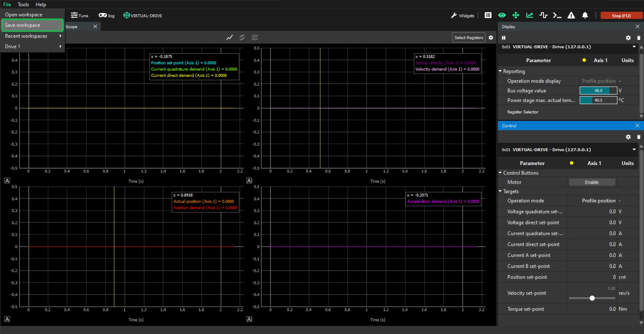Image resolution: width=644 pixels, height=334 pixels.
Task: Open the notifications bell icon
Action: [x=585, y=15]
